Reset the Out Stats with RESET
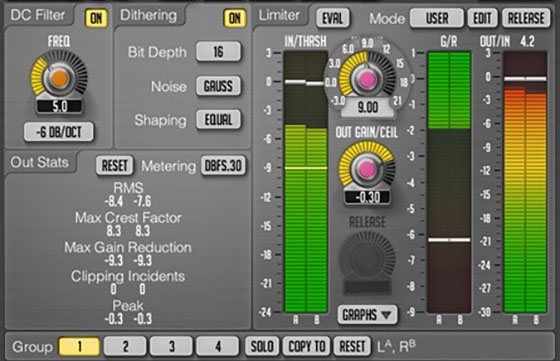The width and height of the screenshot is (560, 361). (x=115, y=165)
